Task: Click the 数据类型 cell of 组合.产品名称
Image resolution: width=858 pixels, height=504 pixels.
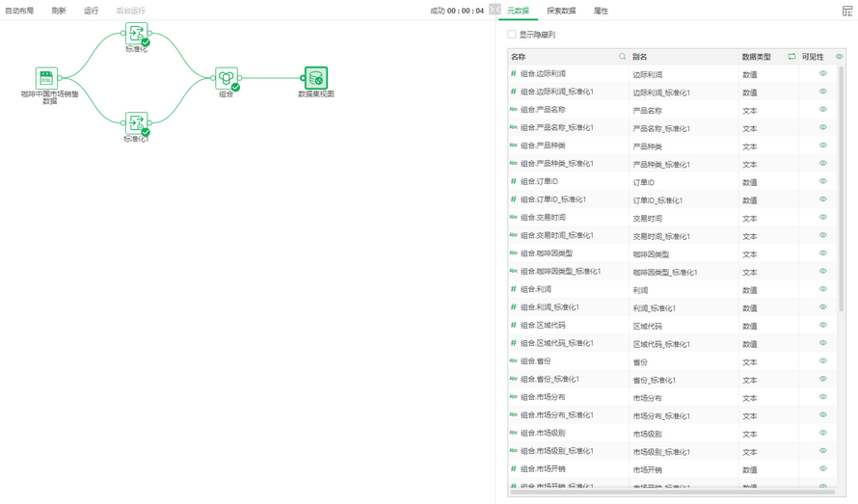Action: click(768, 111)
